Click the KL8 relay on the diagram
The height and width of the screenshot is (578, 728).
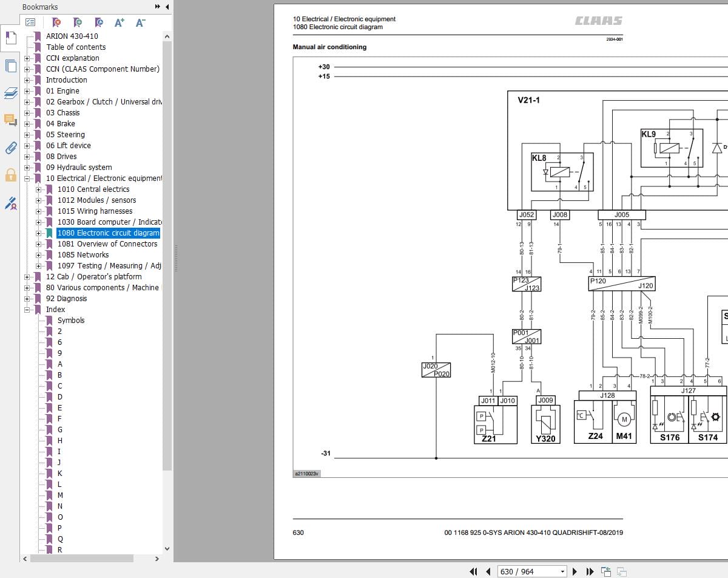pyautogui.click(x=562, y=172)
